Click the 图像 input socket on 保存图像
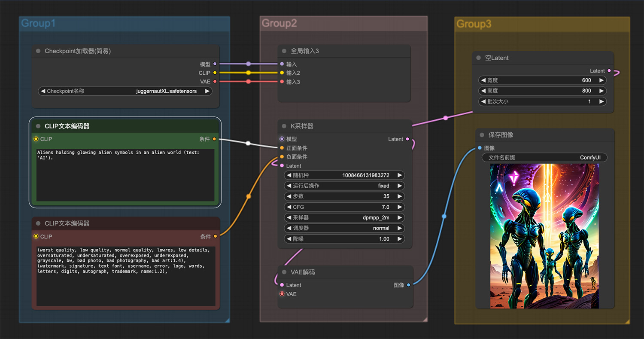 (x=480, y=148)
